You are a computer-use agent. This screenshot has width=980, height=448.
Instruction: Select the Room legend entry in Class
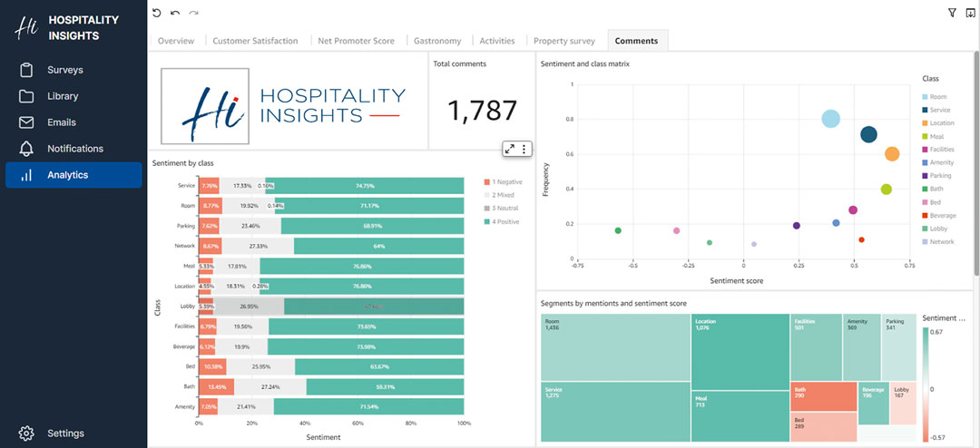[x=925, y=96]
